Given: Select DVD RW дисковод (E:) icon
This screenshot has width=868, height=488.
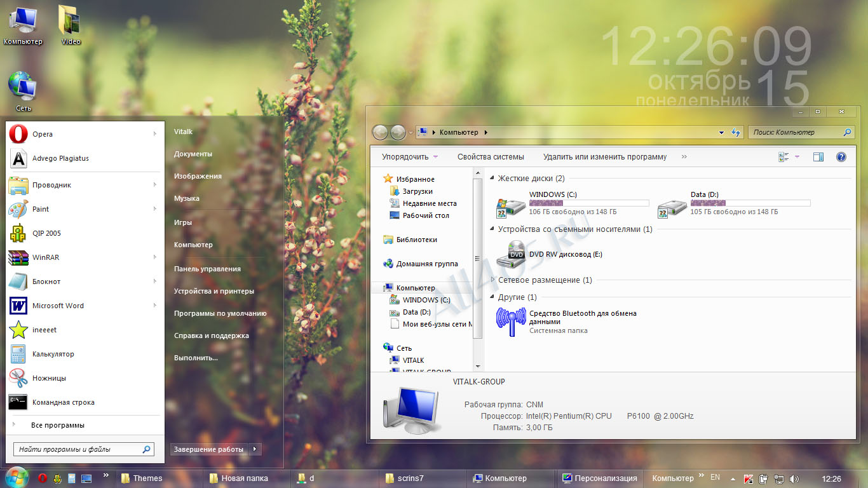Looking at the screenshot, I should pos(512,254).
